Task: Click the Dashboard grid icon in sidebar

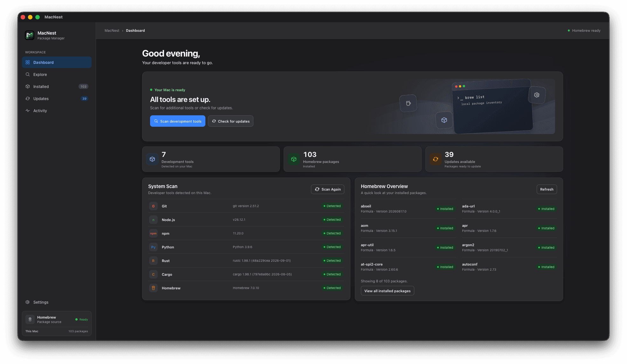Action: pos(28,62)
